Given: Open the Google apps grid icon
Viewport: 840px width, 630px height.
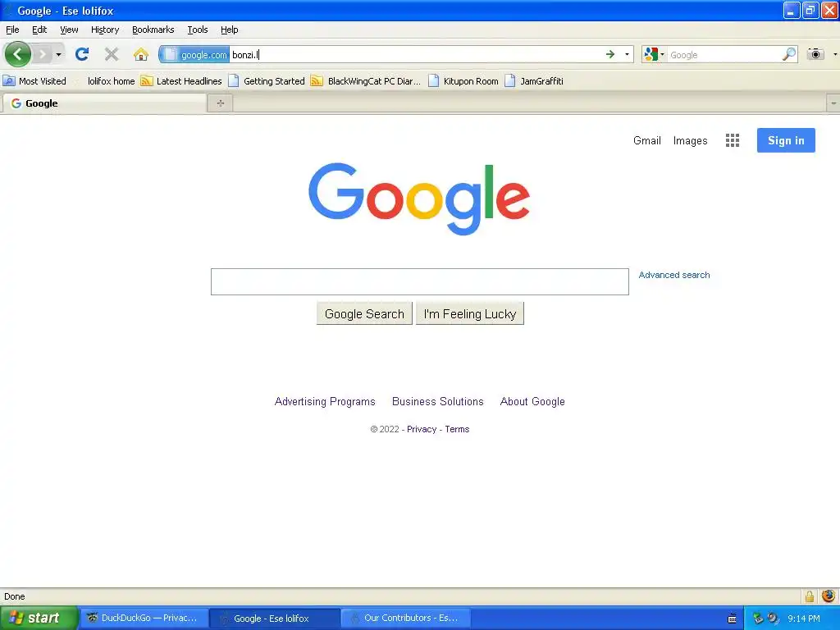Looking at the screenshot, I should click(x=733, y=140).
